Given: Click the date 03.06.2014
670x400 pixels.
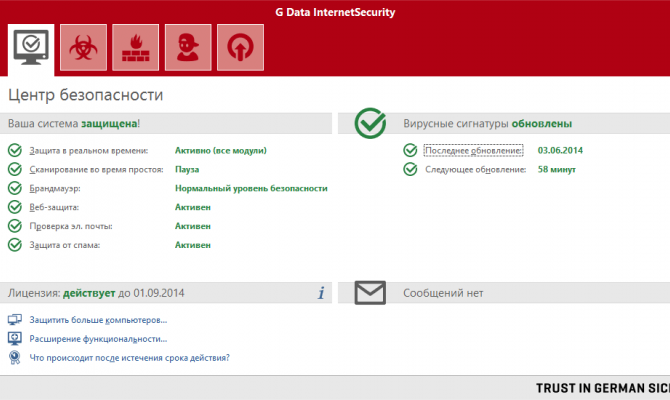Looking at the screenshot, I should (x=560, y=150).
